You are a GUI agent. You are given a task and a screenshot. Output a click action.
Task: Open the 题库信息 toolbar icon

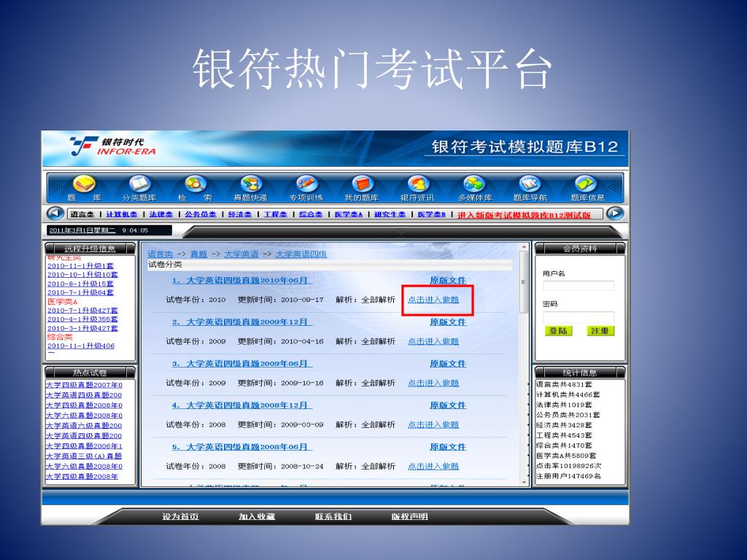click(587, 188)
